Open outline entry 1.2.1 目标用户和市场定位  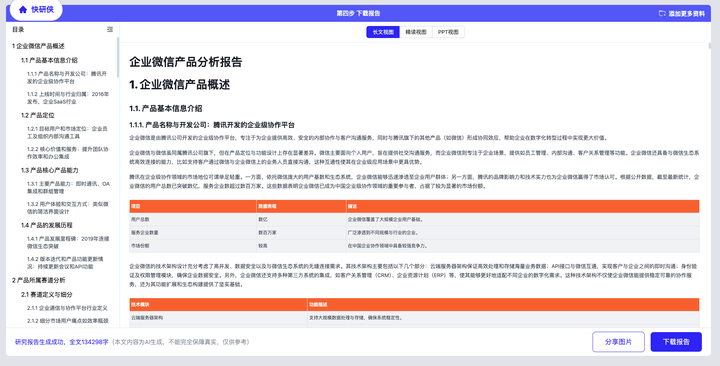[x=67, y=132]
